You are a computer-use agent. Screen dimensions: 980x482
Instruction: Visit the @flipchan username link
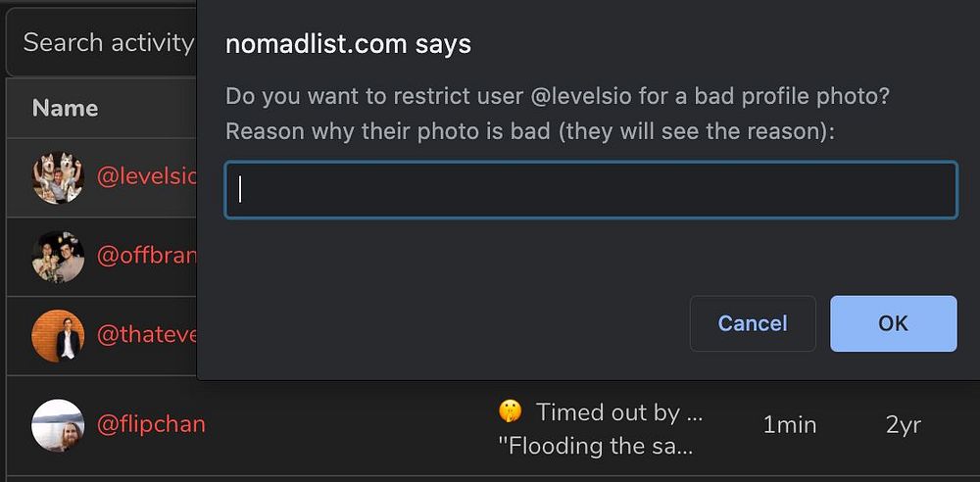[x=151, y=425]
